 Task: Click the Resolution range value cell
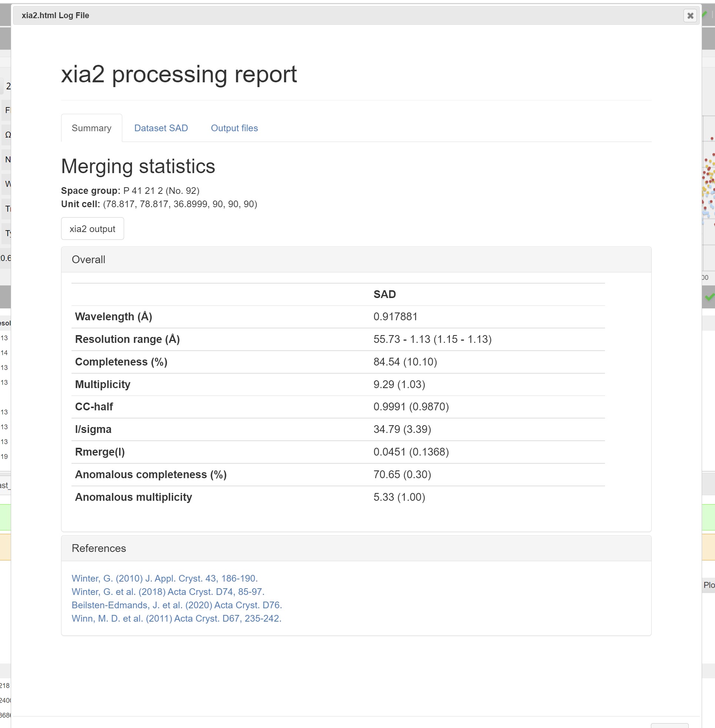[433, 339]
